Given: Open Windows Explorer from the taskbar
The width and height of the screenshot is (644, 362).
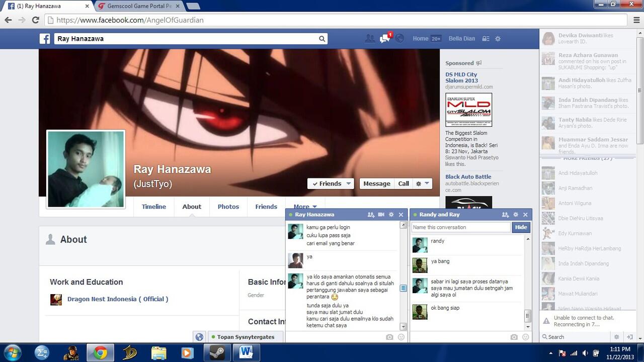Looking at the screenshot, I should (x=158, y=352).
